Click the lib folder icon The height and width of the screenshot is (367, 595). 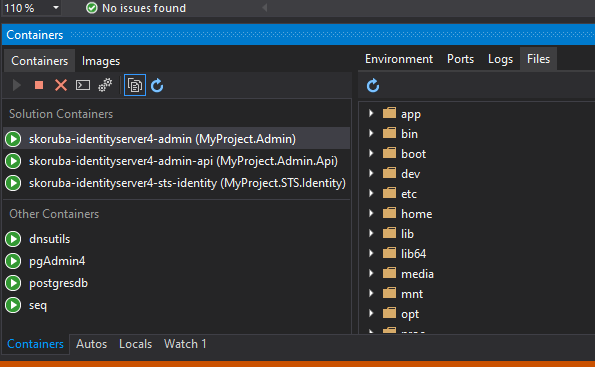389,233
